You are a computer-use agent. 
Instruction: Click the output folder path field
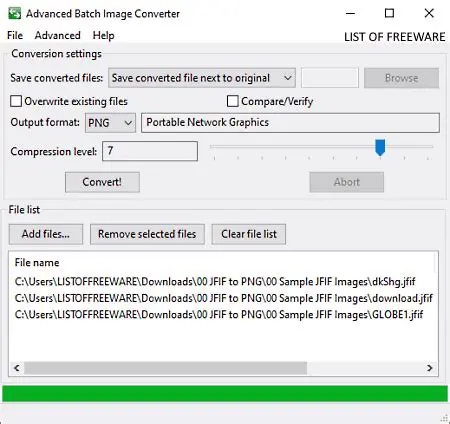(x=330, y=78)
